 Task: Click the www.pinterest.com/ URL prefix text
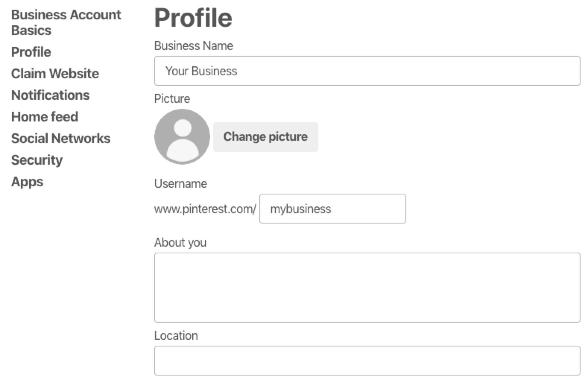[205, 209]
